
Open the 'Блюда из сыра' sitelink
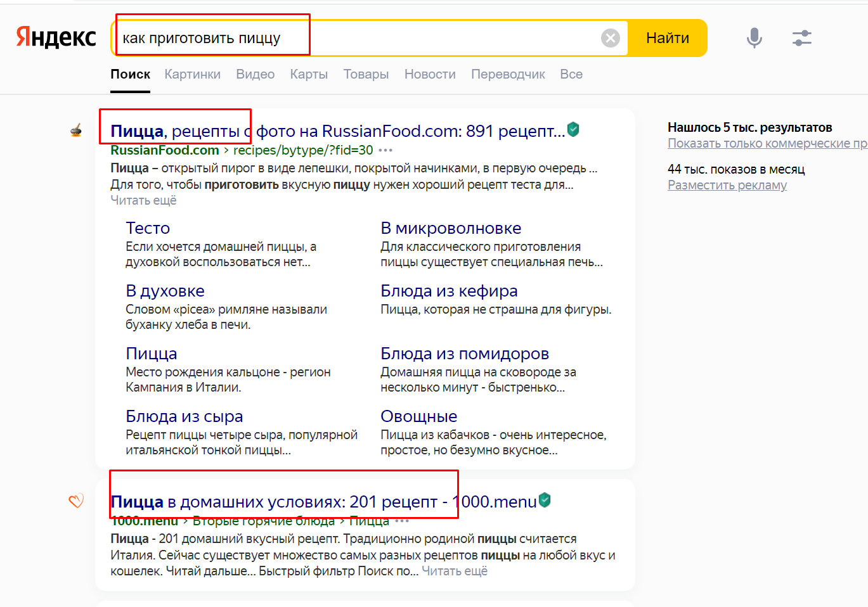[185, 416]
